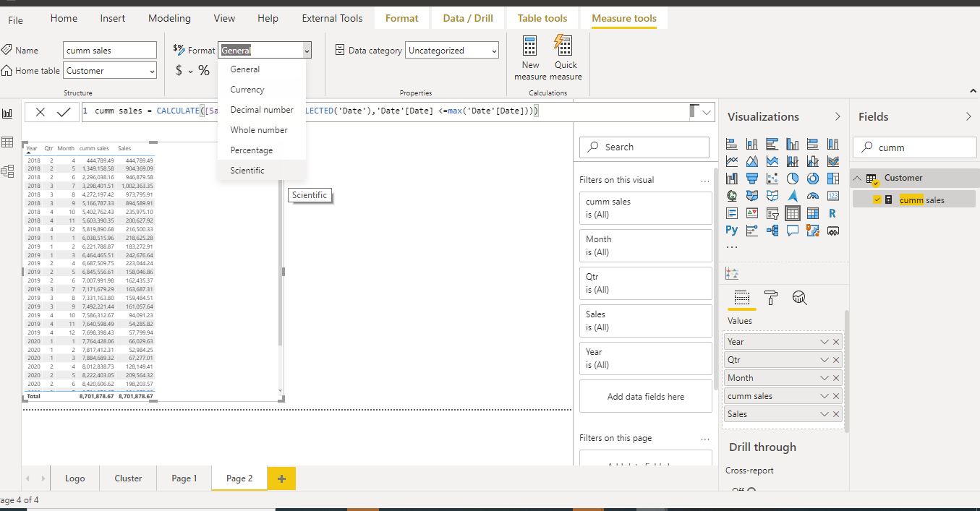
Task: Remove the Sales field from Values
Action: pos(836,414)
